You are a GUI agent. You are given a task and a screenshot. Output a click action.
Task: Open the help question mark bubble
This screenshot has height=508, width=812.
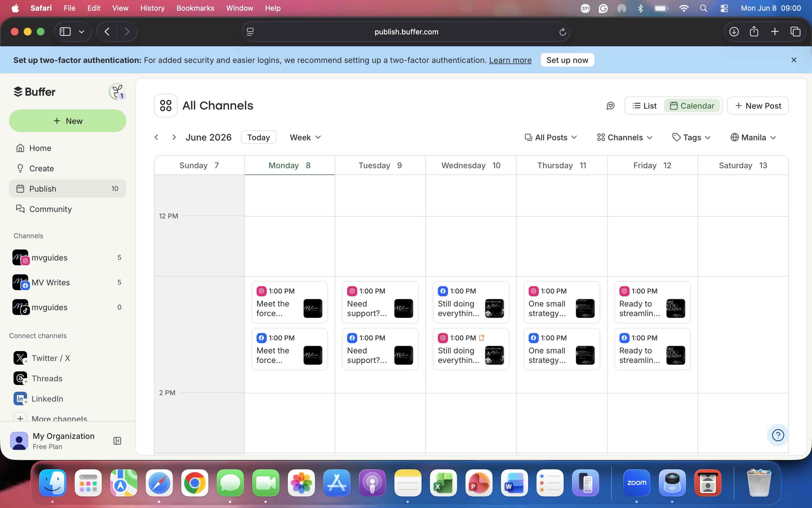[x=778, y=435]
